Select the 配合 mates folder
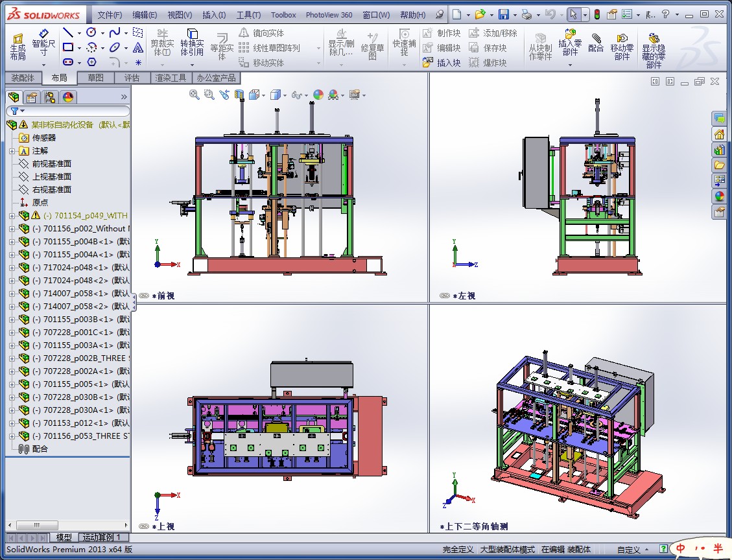Viewport: 732px width, 560px height. pos(40,449)
